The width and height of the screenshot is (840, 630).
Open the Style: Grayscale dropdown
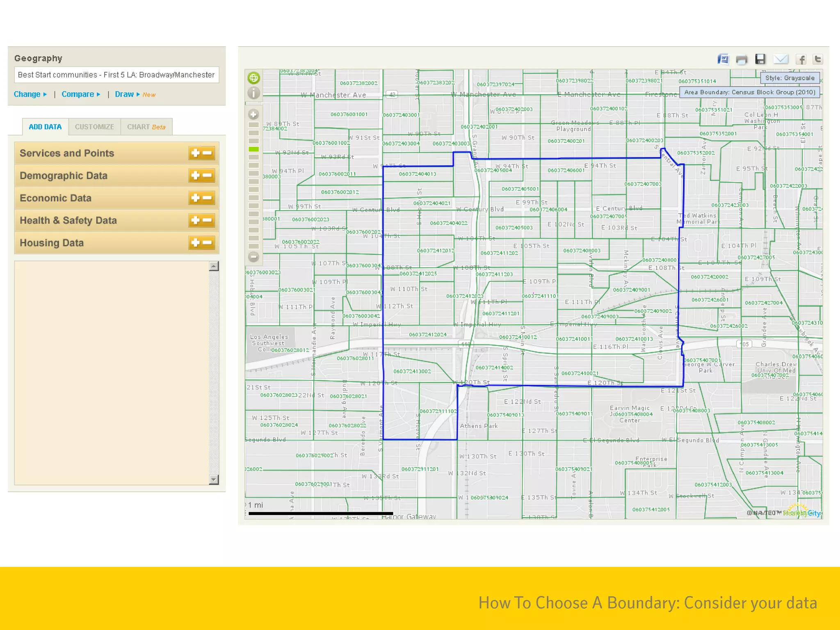(x=790, y=78)
